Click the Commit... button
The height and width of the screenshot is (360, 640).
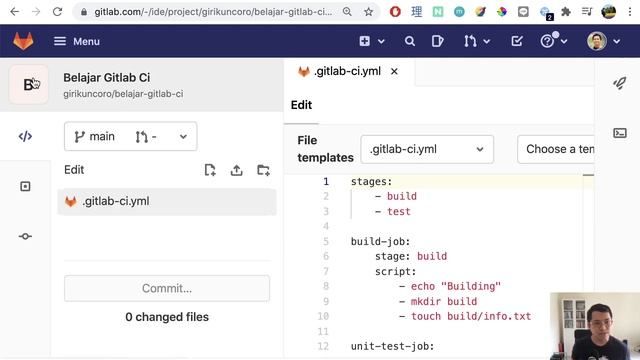(167, 289)
